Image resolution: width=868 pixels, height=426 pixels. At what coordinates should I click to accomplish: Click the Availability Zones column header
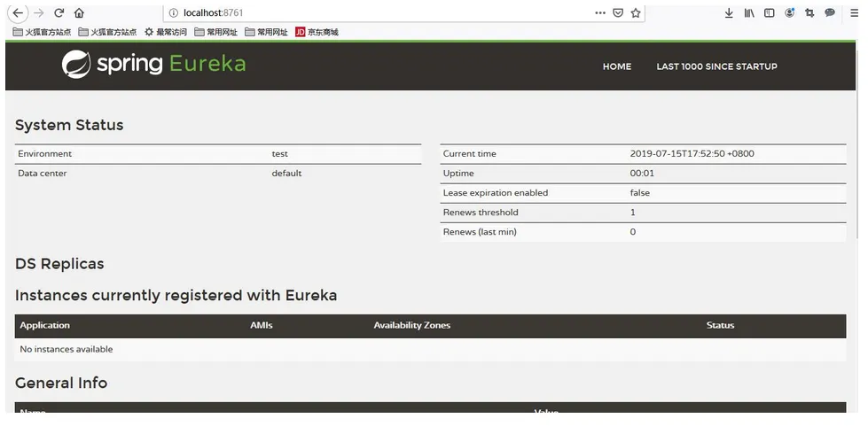[x=412, y=325]
